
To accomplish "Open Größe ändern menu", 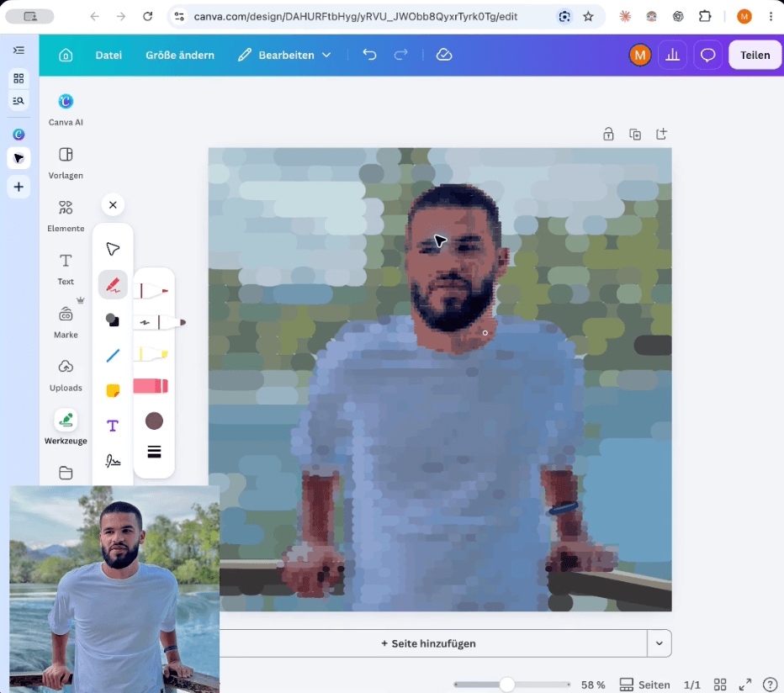I will 180,55.
